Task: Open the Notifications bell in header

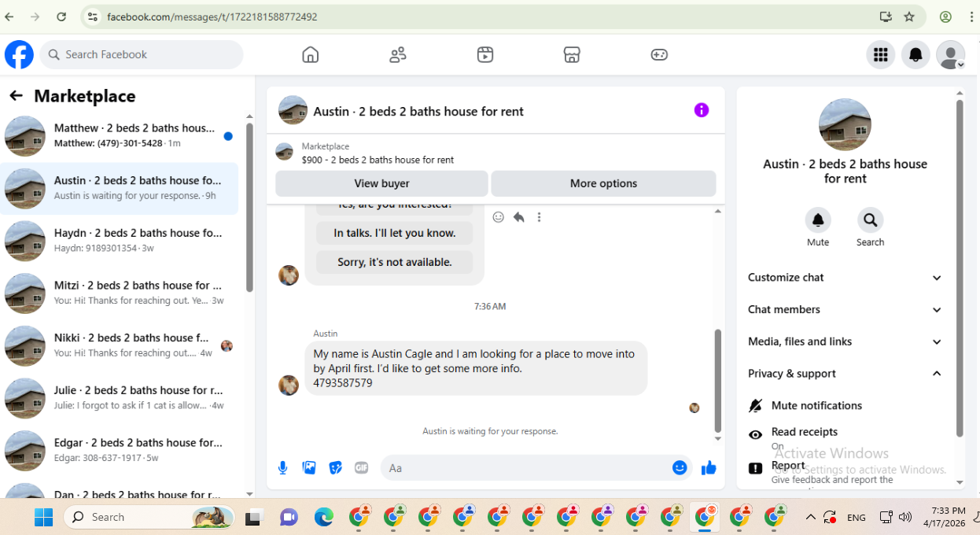Action: [916, 54]
